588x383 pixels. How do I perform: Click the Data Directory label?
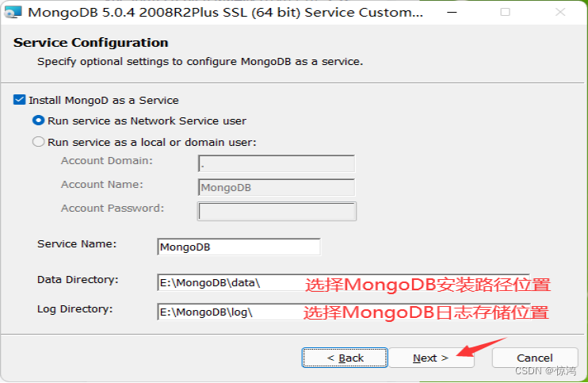pyautogui.click(x=78, y=280)
